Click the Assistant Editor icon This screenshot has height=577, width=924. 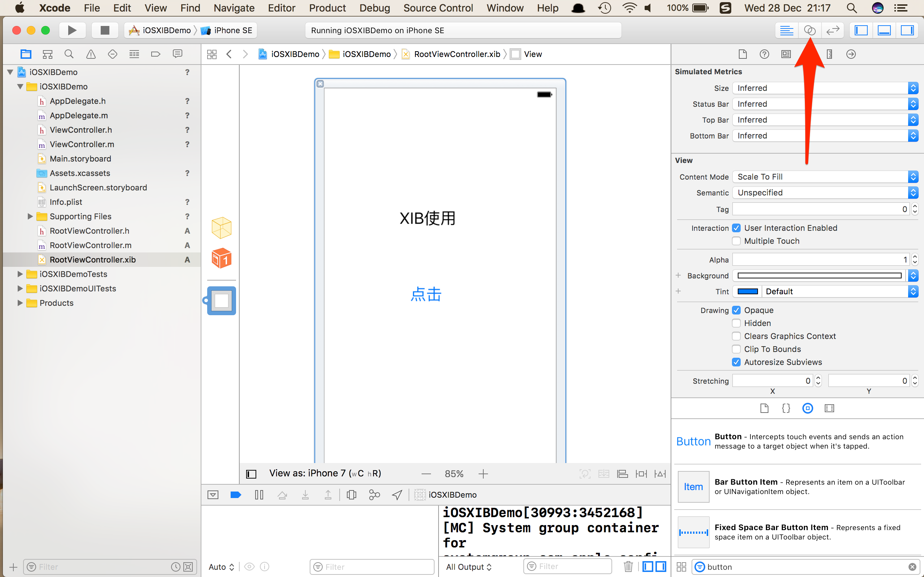[809, 30]
